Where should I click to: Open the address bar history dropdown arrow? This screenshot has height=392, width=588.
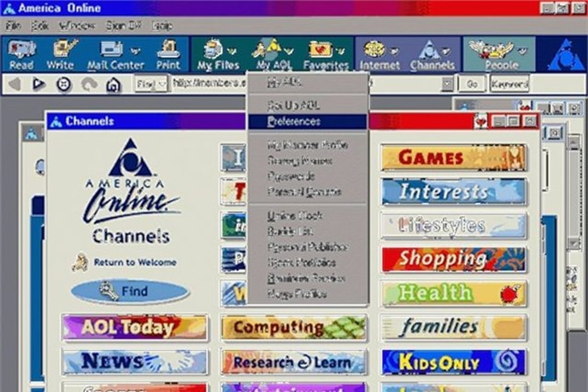click(447, 84)
